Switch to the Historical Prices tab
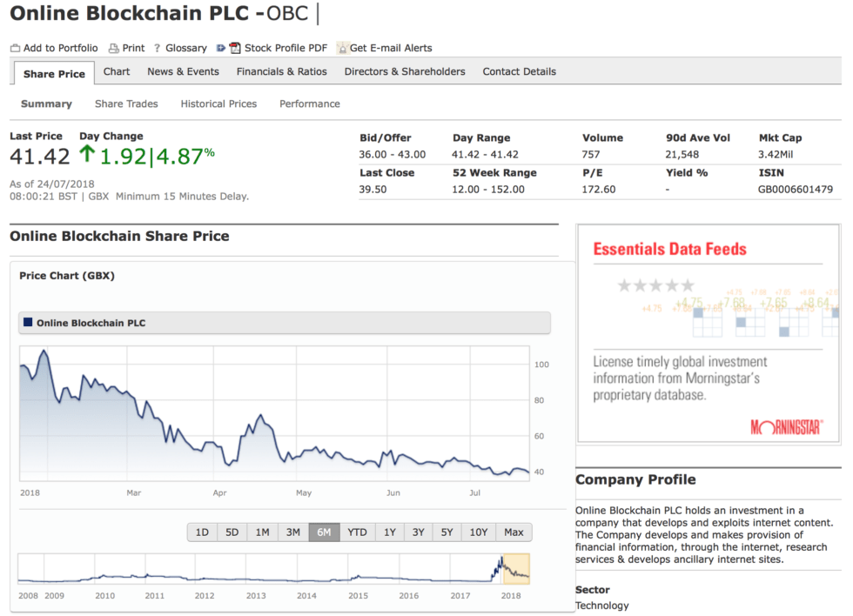853x616 pixels. [218, 104]
